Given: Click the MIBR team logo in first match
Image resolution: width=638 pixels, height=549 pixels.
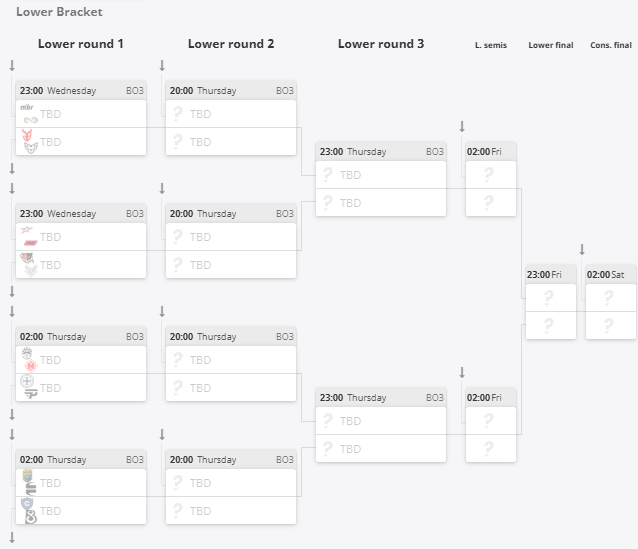Looking at the screenshot, I should coord(27,107).
